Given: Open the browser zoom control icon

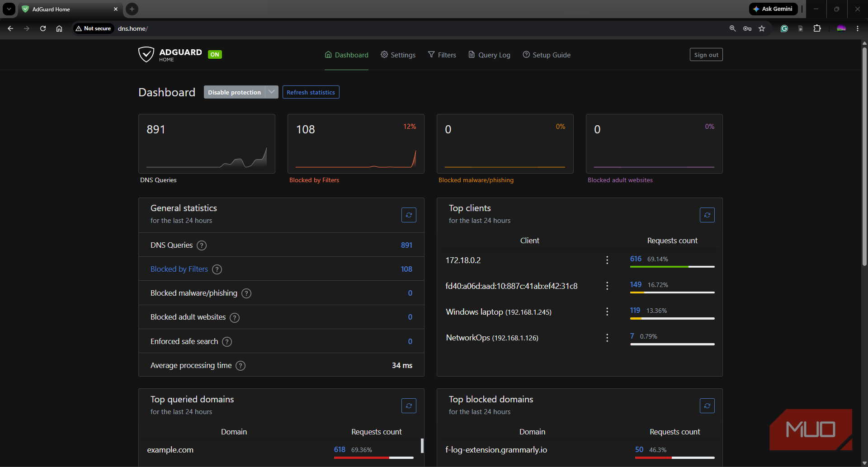Looking at the screenshot, I should [x=733, y=28].
